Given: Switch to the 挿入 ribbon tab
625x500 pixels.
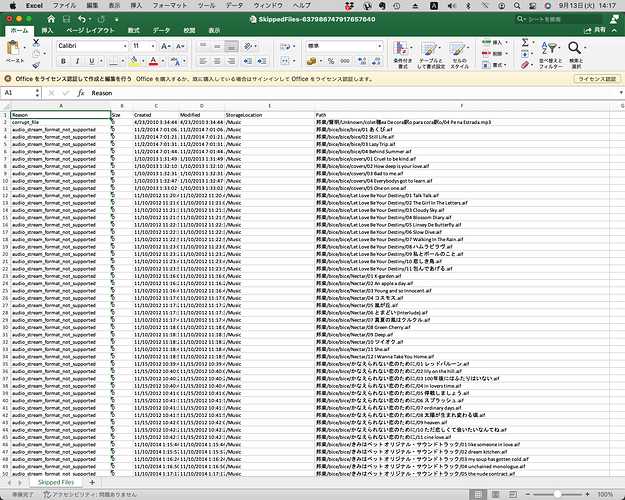Looking at the screenshot, I should point(47,31).
